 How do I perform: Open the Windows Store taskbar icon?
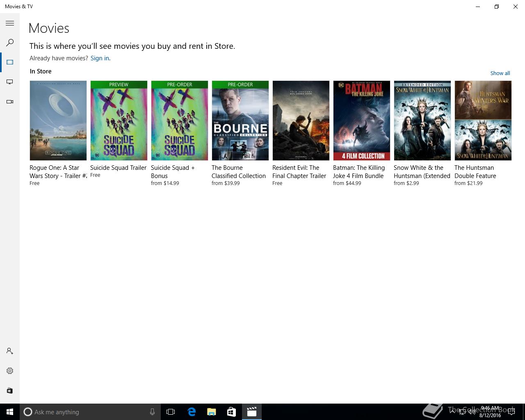[231, 412]
